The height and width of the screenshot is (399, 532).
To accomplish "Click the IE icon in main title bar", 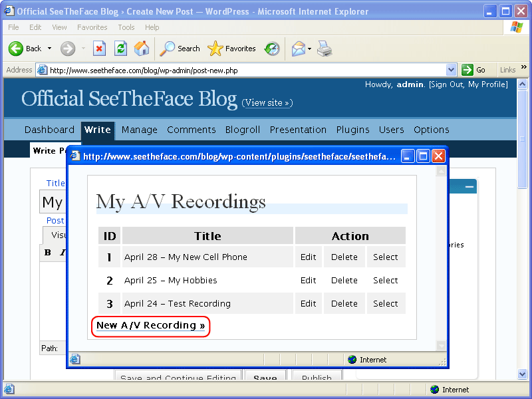I will (9, 11).
